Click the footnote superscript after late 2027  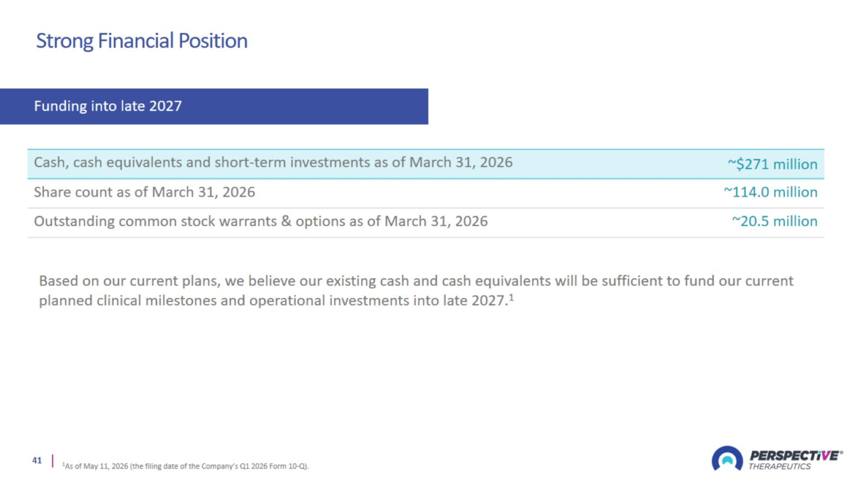click(511, 297)
